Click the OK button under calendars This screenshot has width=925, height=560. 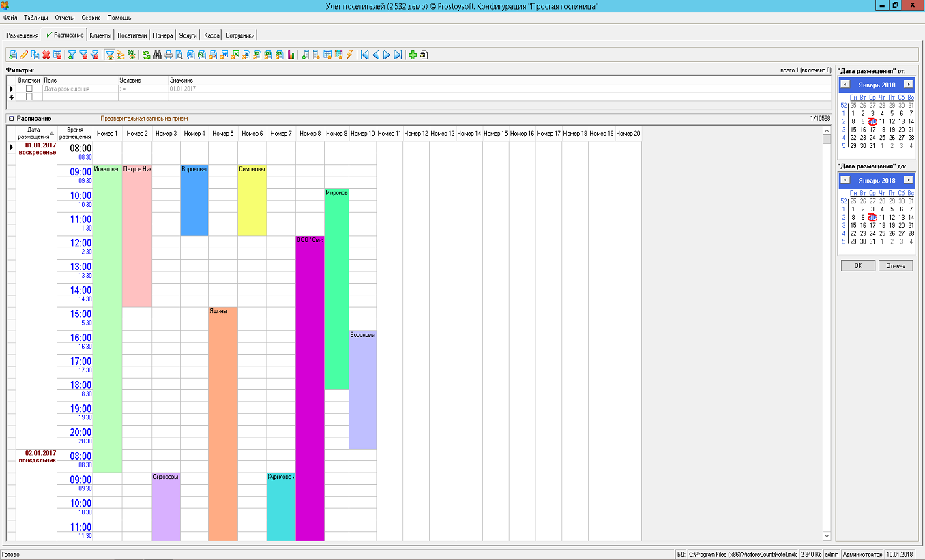858,266
